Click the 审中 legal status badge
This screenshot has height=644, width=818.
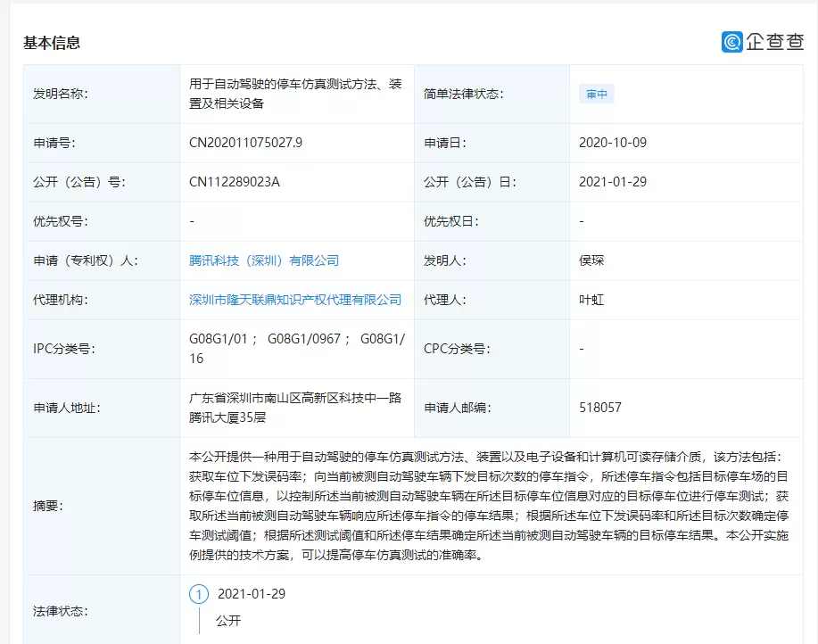tap(597, 94)
